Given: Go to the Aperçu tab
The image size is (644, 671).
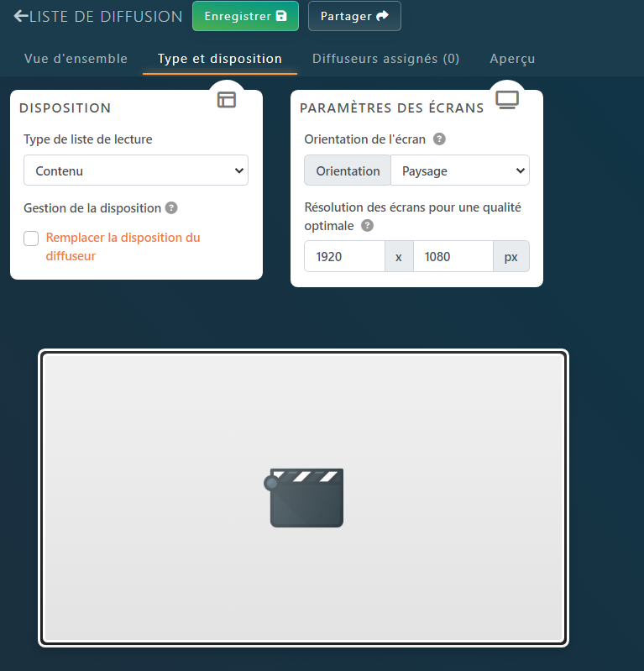Looking at the screenshot, I should (512, 59).
